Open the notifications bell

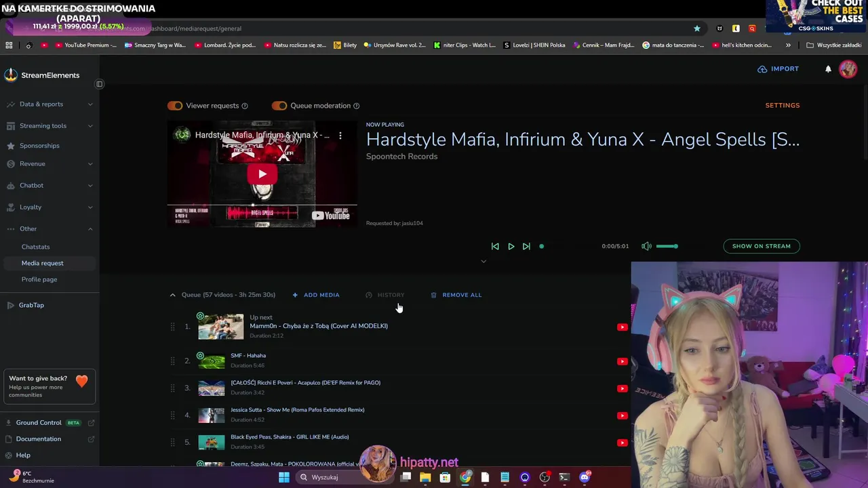pos(828,69)
